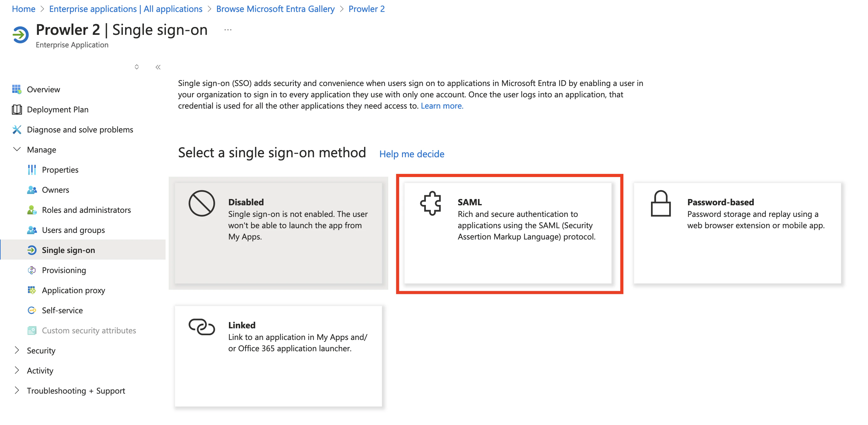868x425 pixels.
Task: Open the Learn more link
Action: click(442, 105)
